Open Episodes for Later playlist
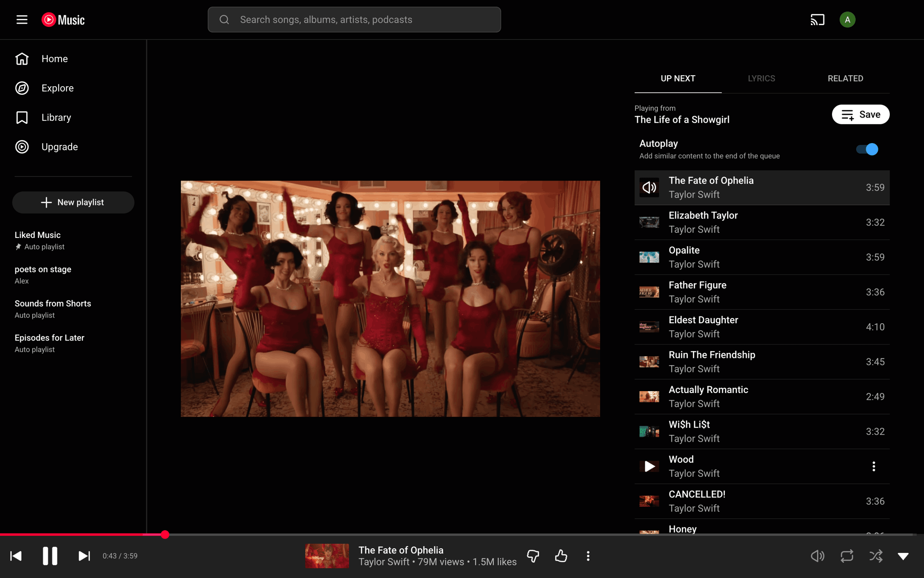This screenshot has width=924, height=578. pos(73,343)
